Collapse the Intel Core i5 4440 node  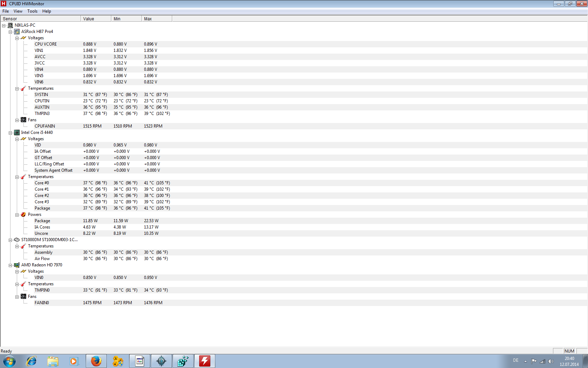pyautogui.click(x=10, y=133)
